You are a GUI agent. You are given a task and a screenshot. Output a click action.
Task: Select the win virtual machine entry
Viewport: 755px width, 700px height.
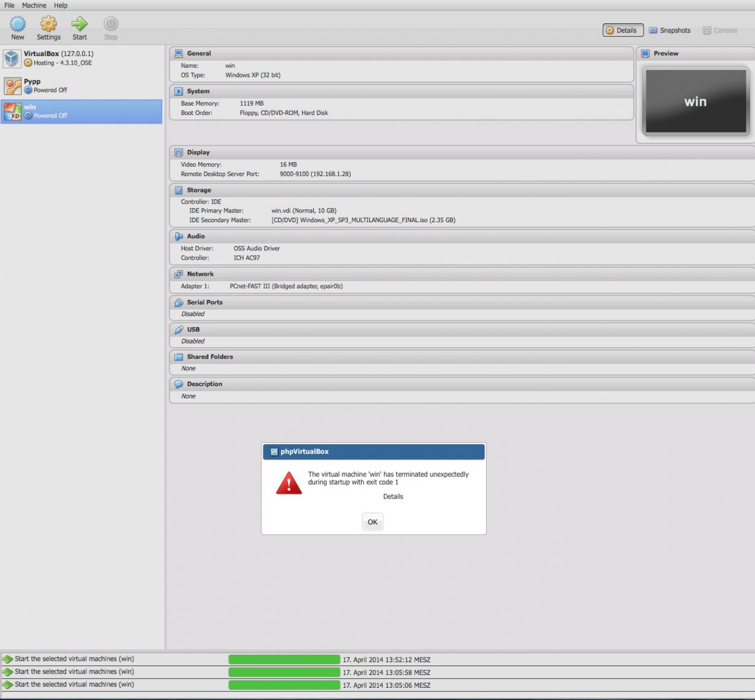(x=82, y=111)
